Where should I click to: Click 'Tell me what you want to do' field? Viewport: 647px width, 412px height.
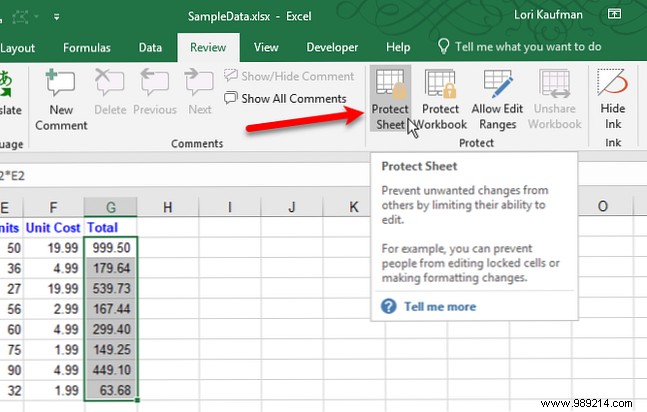click(528, 47)
